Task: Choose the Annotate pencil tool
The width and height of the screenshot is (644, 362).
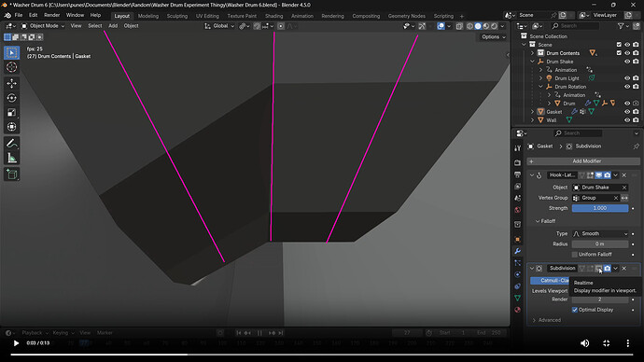Action: pos(11,144)
